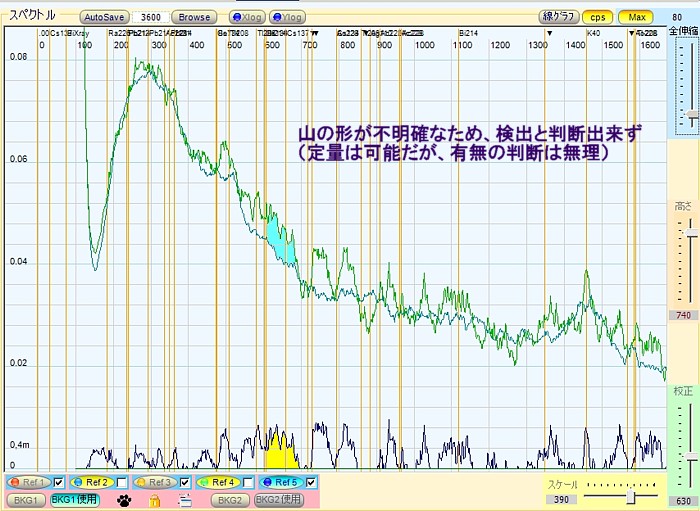Image resolution: width=700 pixels, height=511 pixels.
Task: Uncheck the Ref 1 checkbox
Action: tap(59, 482)
